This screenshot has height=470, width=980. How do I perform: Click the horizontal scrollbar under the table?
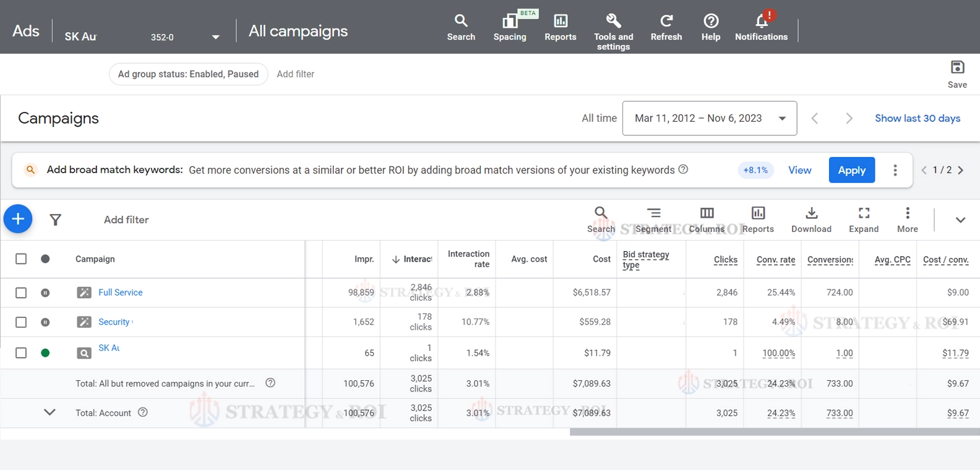tap(773, 432)
